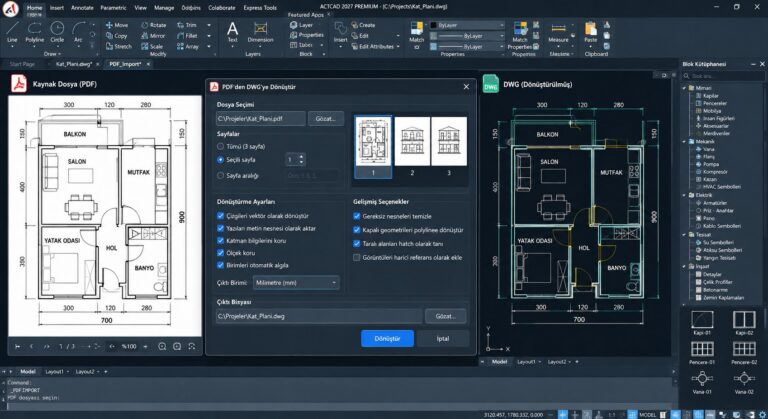Viewport: 768px width, 419px height.
Task: Open the Fillet dropdown arrow
Action: click(209, 36)
